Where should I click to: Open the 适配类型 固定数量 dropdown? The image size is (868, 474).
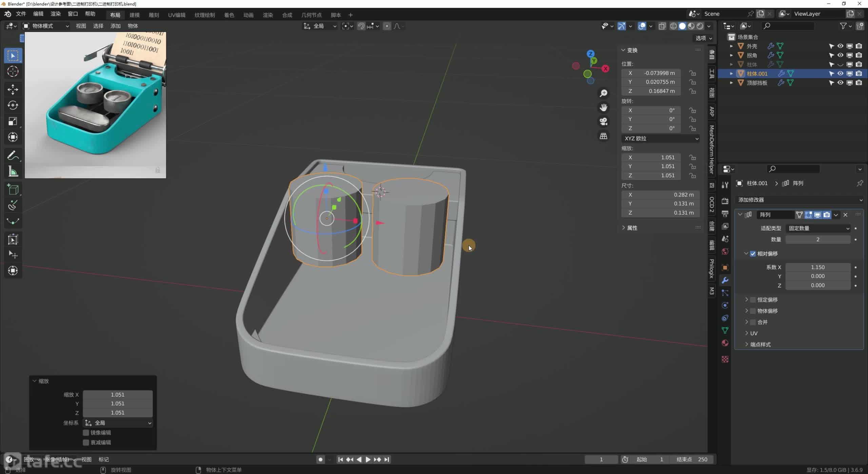click(x=818, y=228)
